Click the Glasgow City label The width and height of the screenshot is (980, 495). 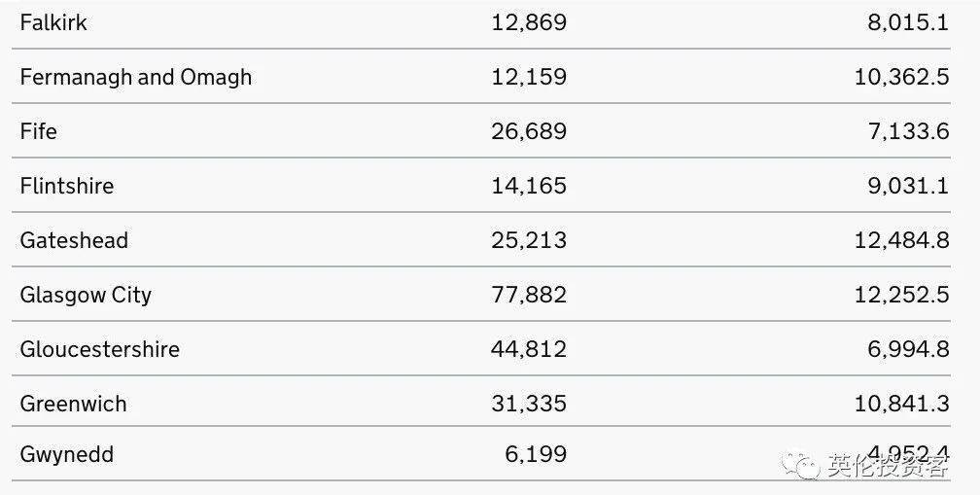86,295
